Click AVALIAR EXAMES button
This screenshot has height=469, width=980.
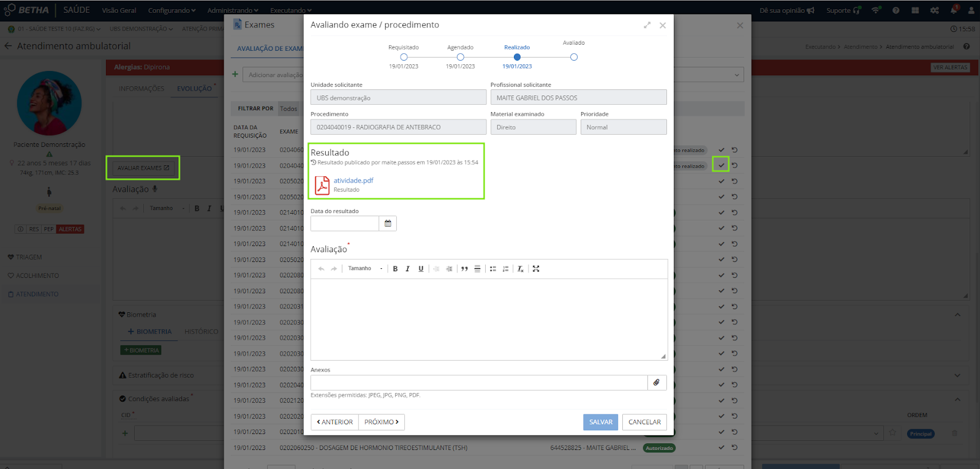pos(143,168)
